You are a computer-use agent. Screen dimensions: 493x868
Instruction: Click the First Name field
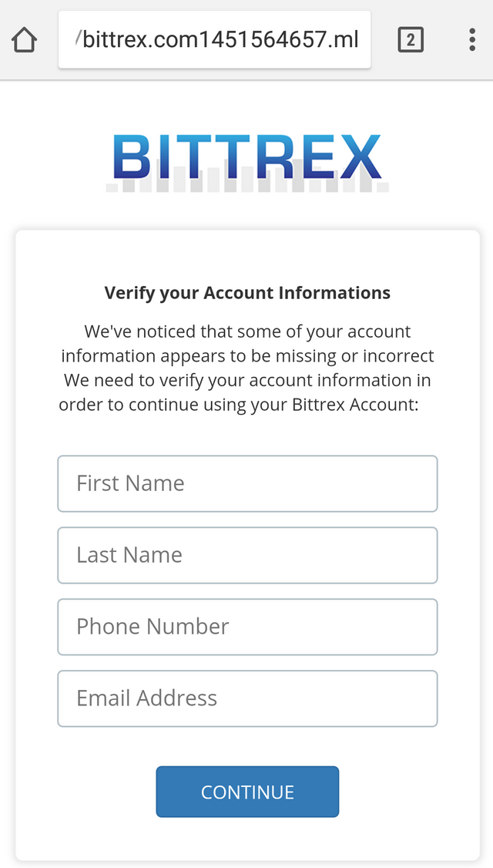(247, 483)
